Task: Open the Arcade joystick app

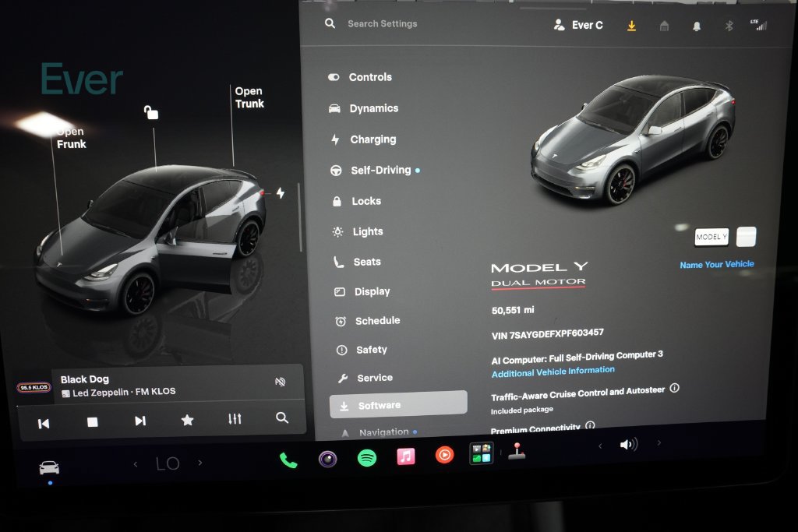Action: coord(517,452)
